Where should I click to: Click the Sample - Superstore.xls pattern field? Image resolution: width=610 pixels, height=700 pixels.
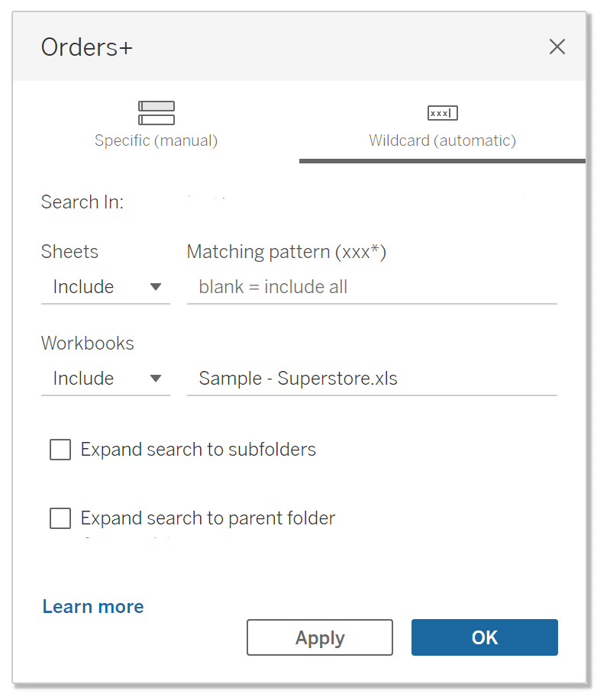point(372,379)
